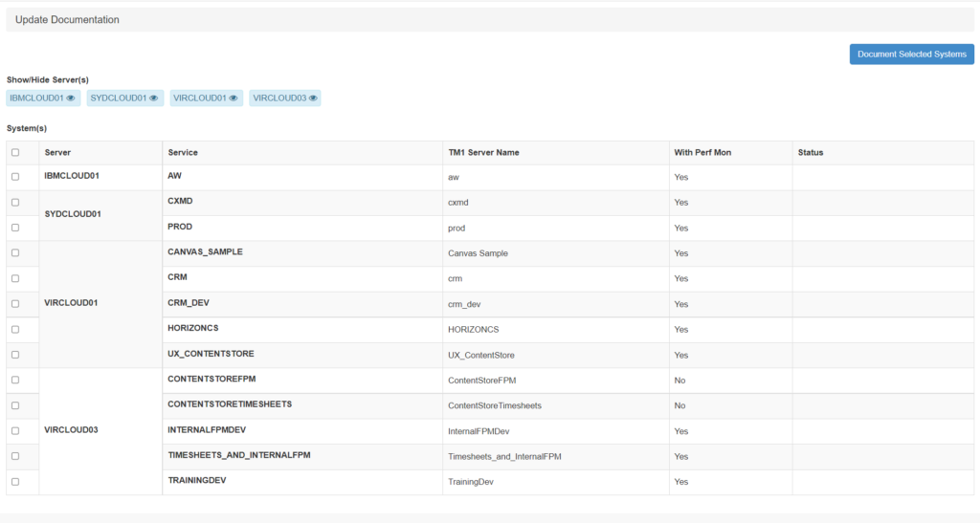980x523 pixels.
Task: Select the HORIZONCS row checkbox
Action: click(15, 329)
